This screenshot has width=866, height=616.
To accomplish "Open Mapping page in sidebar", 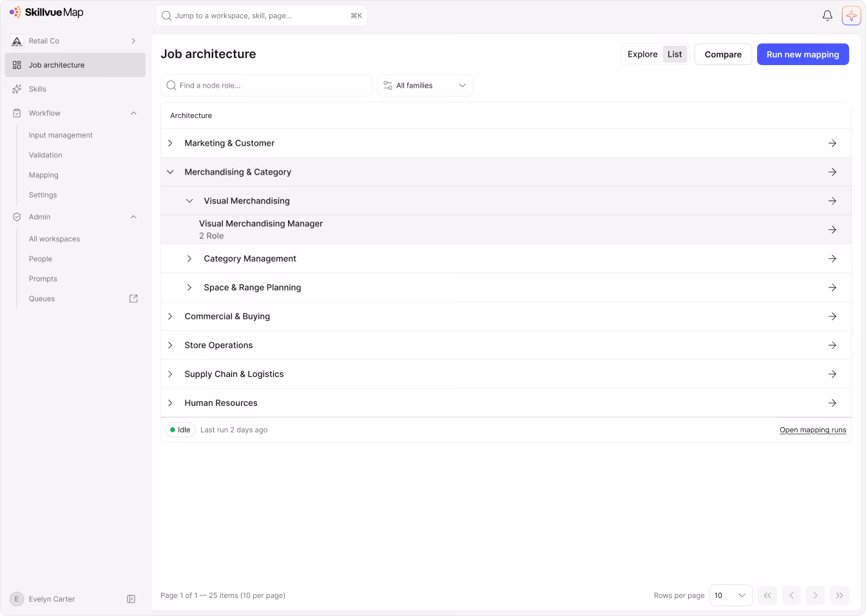I will tap(44, 175).
